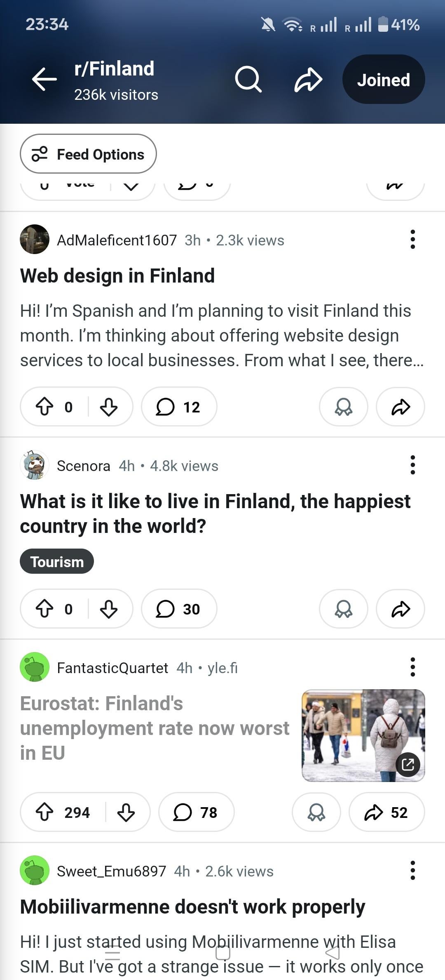Screen dimensions: 445x980
Task: Upvote the Eurostat unemployment post
Action: [44, 812]
